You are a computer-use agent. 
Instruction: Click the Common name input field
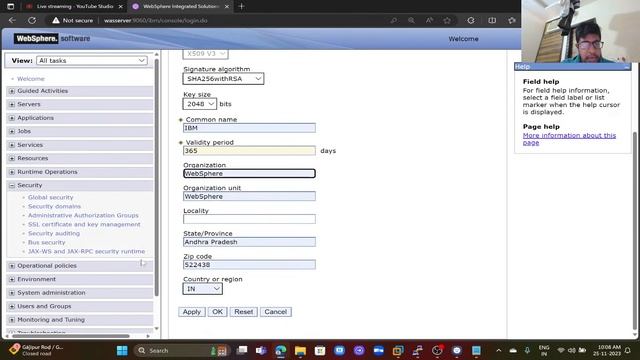pyautogui.click(x=249, y=128)
